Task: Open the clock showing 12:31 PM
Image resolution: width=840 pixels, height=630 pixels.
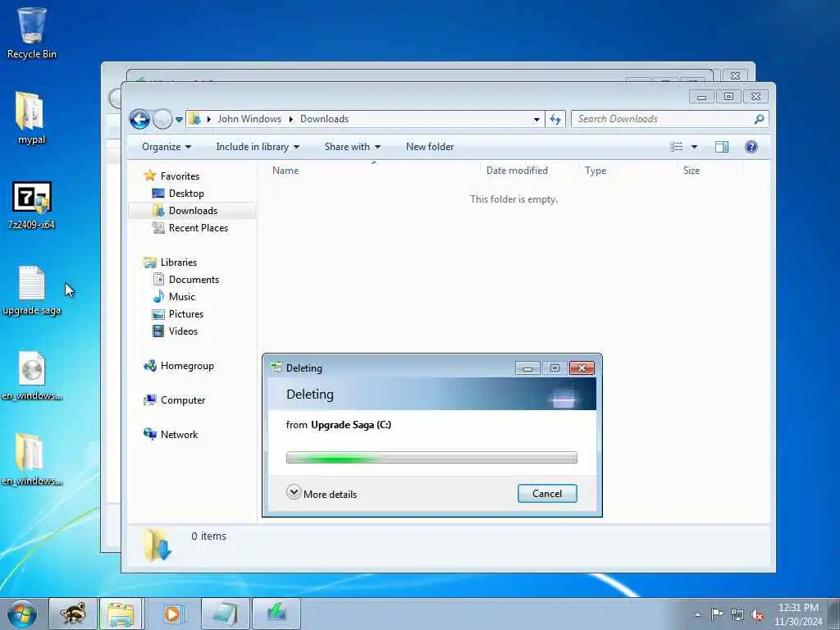Action: [797, 614]
